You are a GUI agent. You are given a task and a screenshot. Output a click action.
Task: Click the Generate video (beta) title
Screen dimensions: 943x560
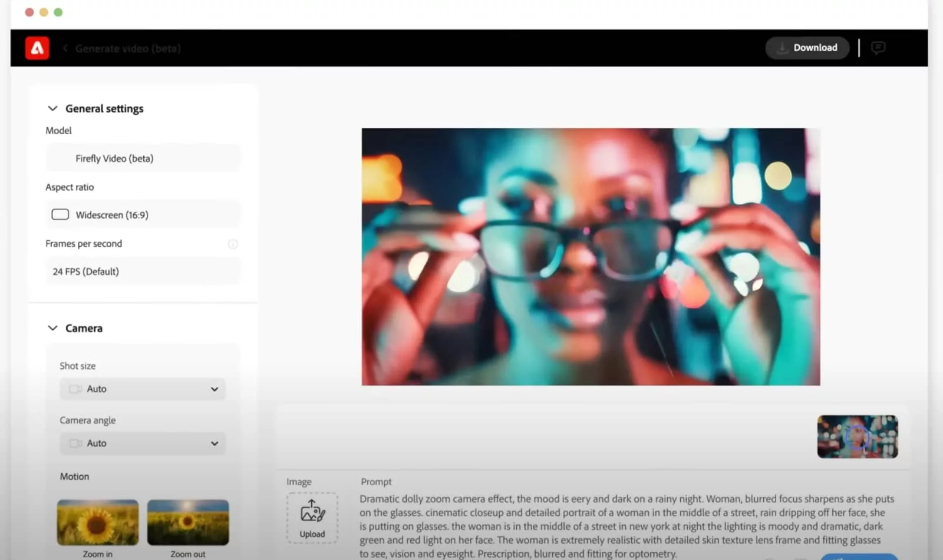(x=128, y=48)
